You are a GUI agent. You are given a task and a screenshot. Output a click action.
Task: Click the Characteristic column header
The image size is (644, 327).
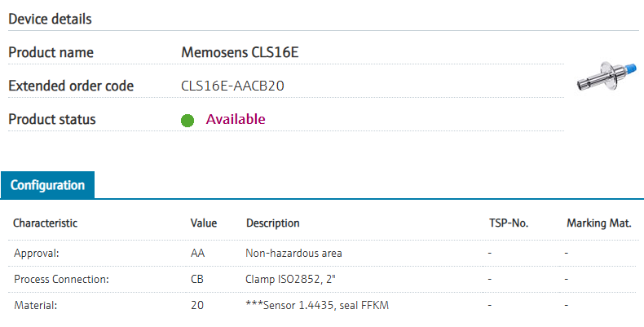click(45, 223)
